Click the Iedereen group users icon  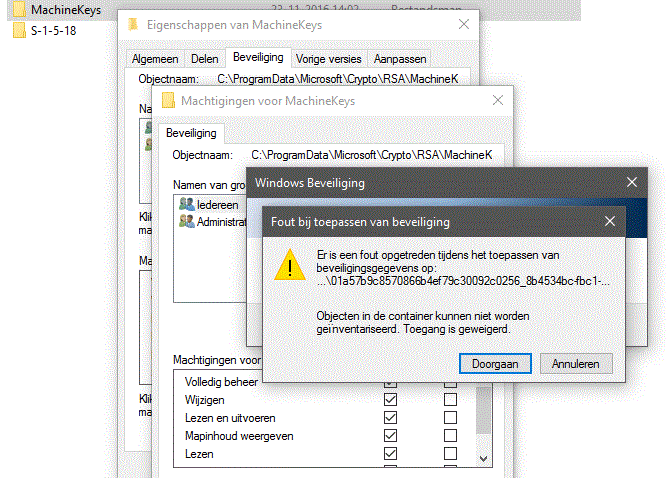pyautogui.click(x=187, y=204)
